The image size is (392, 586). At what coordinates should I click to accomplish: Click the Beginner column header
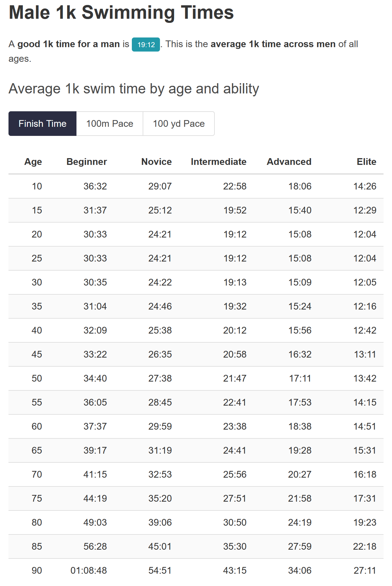tap(87, 162)
